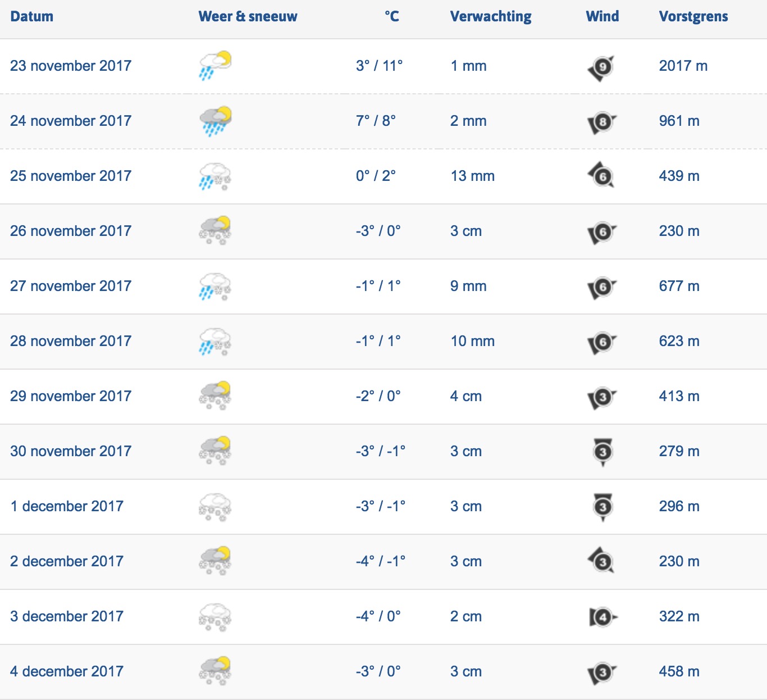This screenshot has height=700, width=767.
Task: Click the rain and sun icon for 23 november
Action: click(x=215, y=65)
